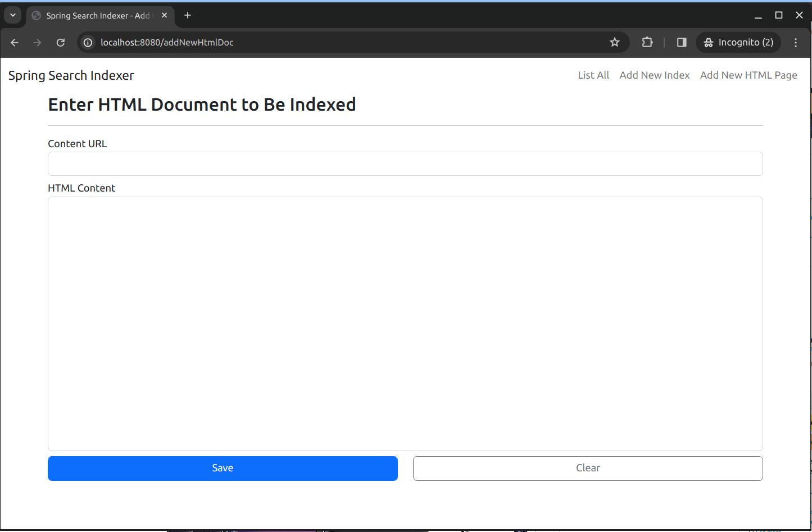The height and width of the screenshot is (532, 812).
Task: Open a new browser tab
Action: 188,16
